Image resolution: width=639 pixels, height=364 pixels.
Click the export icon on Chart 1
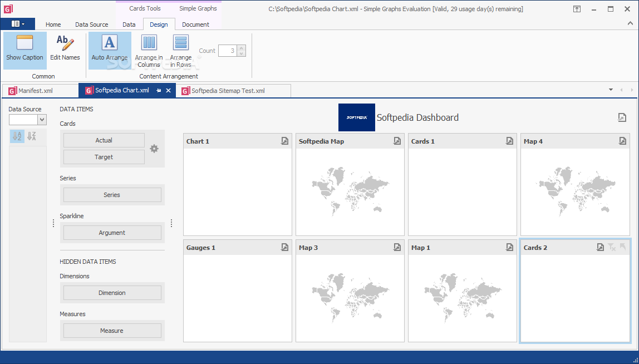(x=284, y=141)
